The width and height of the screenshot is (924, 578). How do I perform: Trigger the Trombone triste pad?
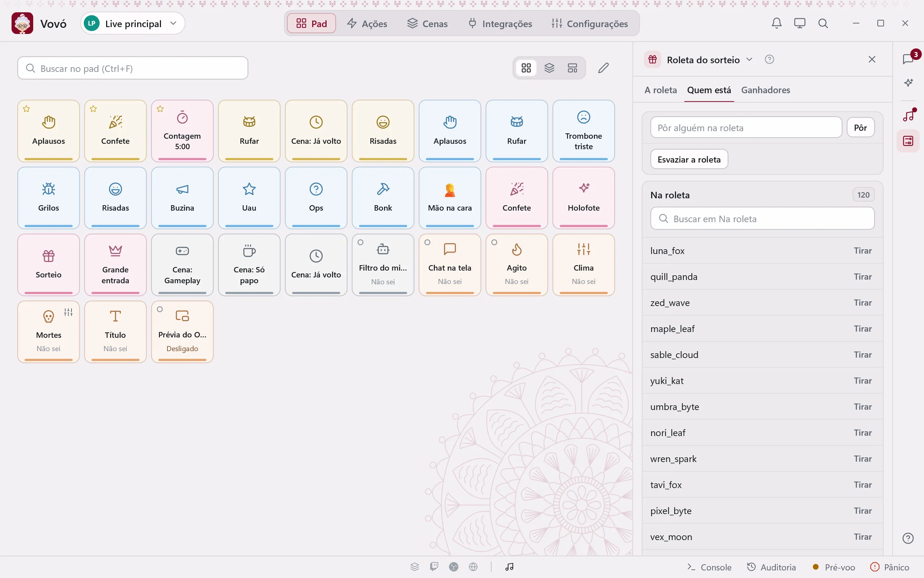point(583,131)
